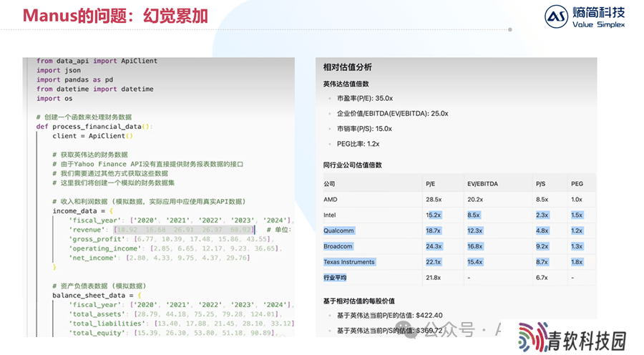
Task: Click the "Texas Instruments" row label
Action: point(349,262)
